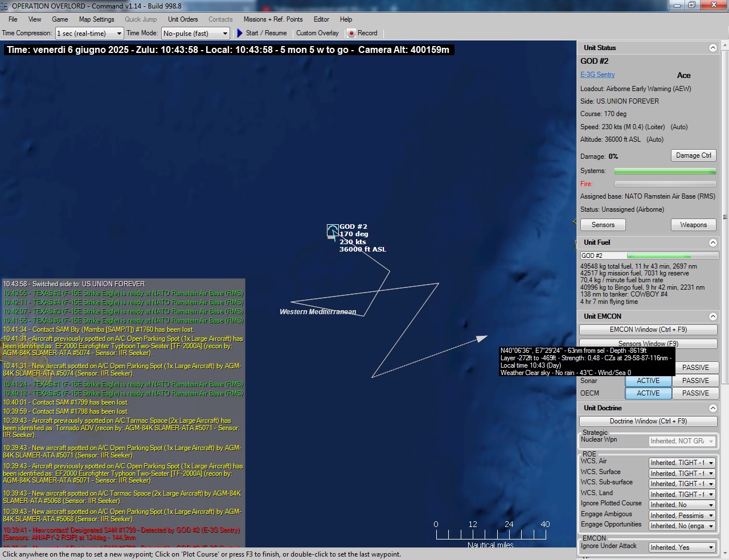729x560 pixels.
Task: Open the Ignore Plotted Course dropdown
Action: click(x=682, y=505)
